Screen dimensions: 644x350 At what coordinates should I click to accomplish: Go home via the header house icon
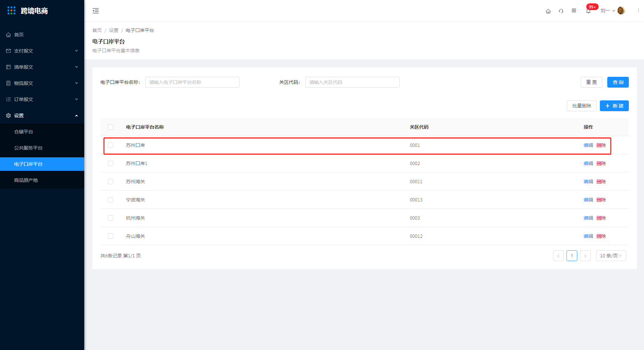pyautogui.click(x=548, y=11)
